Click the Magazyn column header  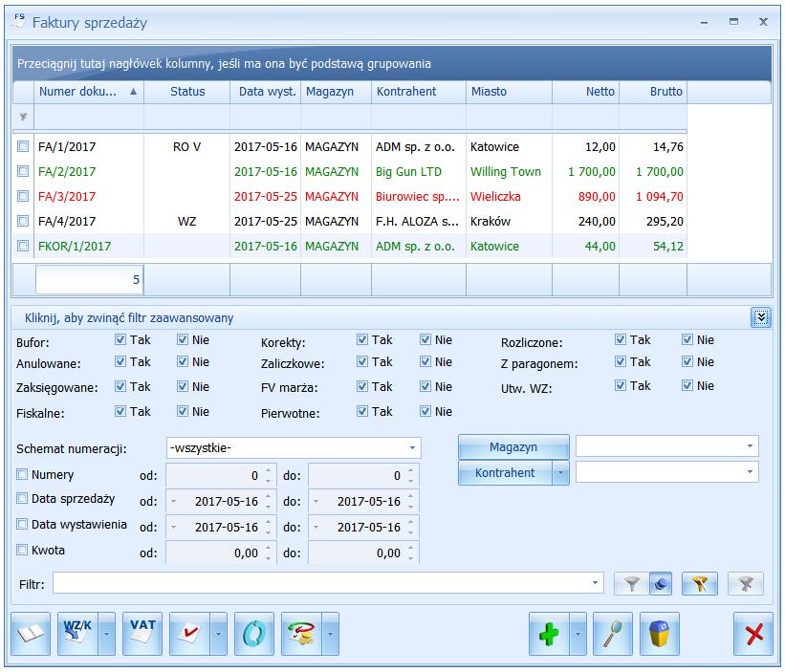[336, 92]
